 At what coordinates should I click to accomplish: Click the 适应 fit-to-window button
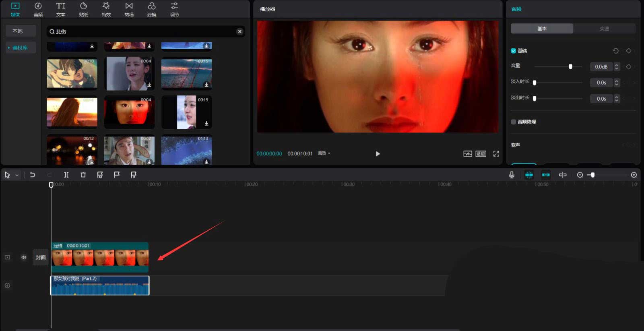481,153
